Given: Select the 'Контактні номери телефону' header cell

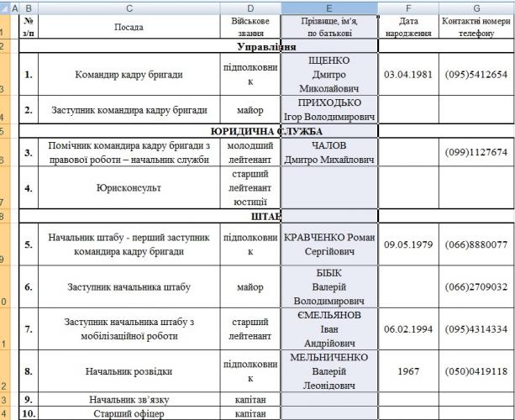Looking at the screenshot, I should point(476,26).
